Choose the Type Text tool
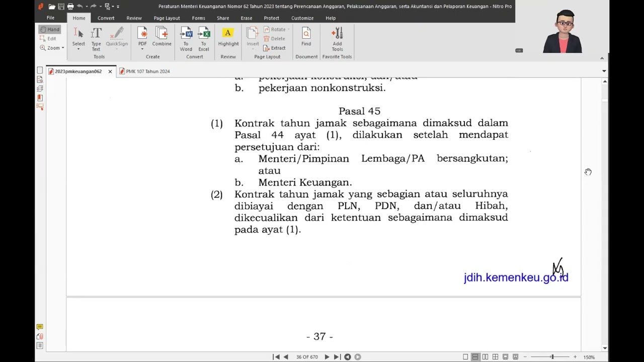This screenshot has height=362, width=644. [96, 38]
